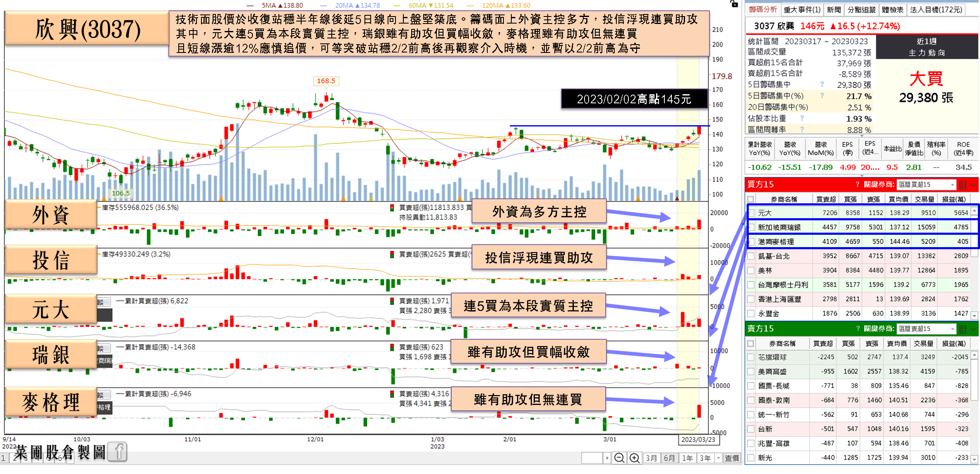Screen dimensions: 980x474
Task: Select the 6月 chart range button
Action: [x=669, y=458]
